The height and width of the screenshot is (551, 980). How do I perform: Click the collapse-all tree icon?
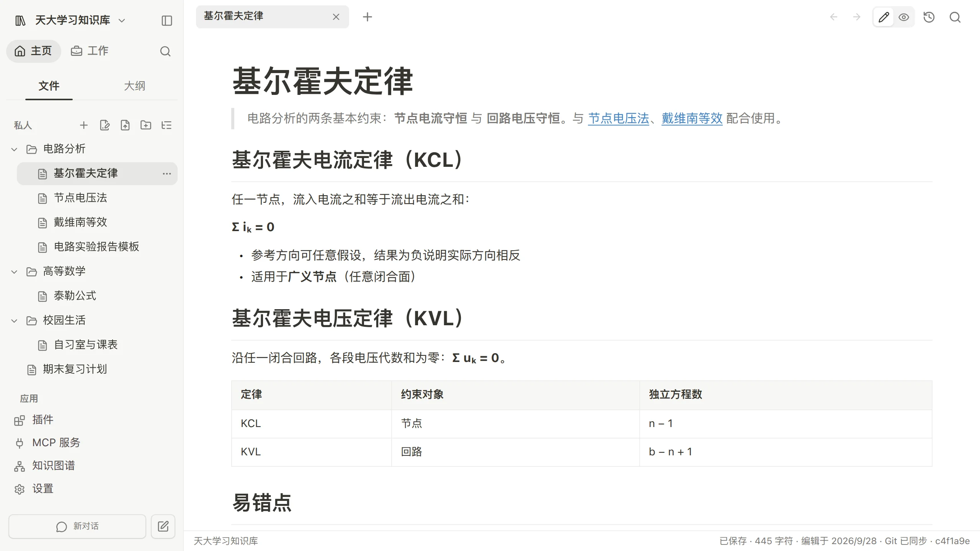(x=167, y=125)
